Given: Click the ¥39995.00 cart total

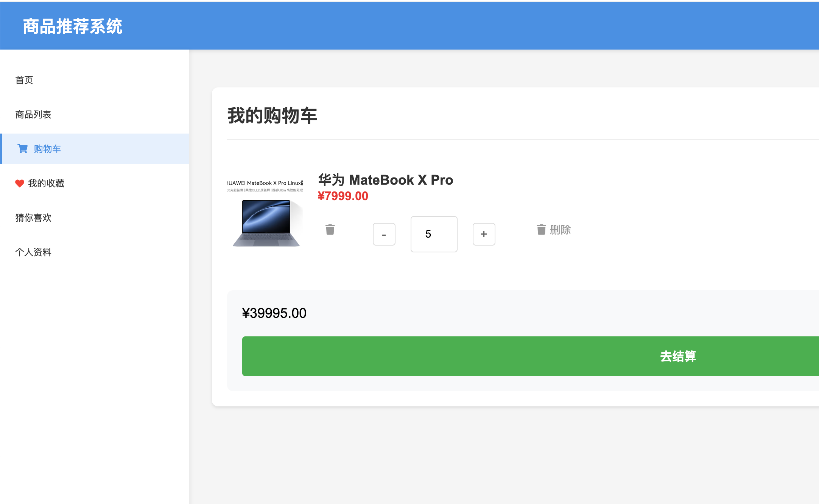Looking at the screenshot, I should (274, 313).
